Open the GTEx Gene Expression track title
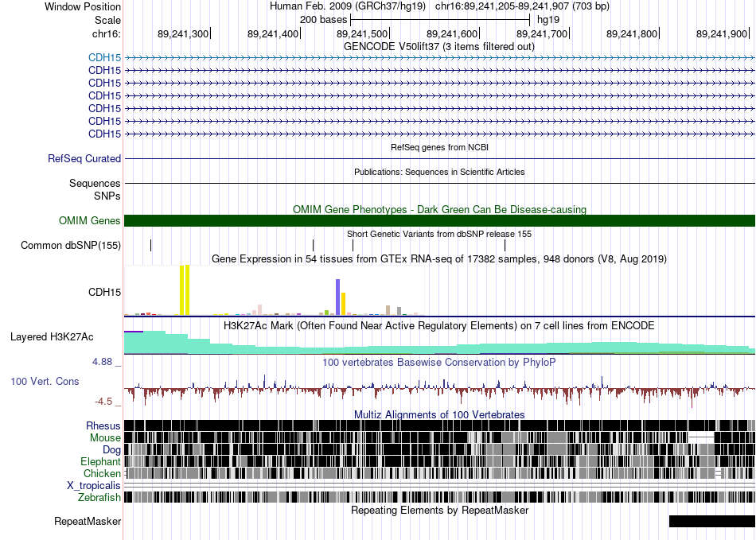This screenshot has width=756, height=540. coord(439,259)
